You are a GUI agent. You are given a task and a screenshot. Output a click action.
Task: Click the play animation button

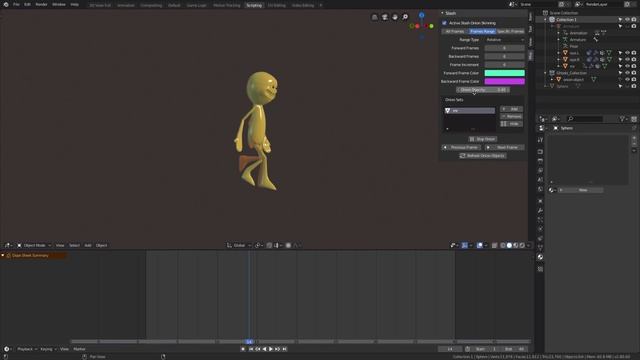tap(271, 349)
